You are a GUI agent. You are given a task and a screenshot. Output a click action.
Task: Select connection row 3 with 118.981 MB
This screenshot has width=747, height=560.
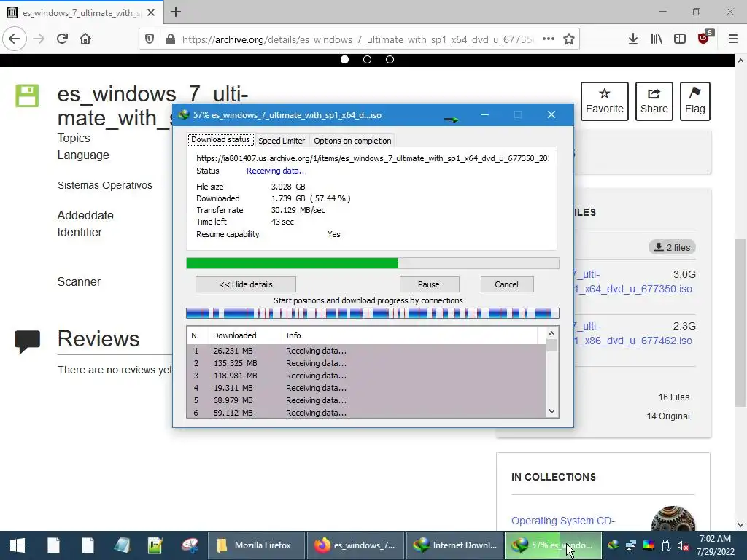click(366, 376)
